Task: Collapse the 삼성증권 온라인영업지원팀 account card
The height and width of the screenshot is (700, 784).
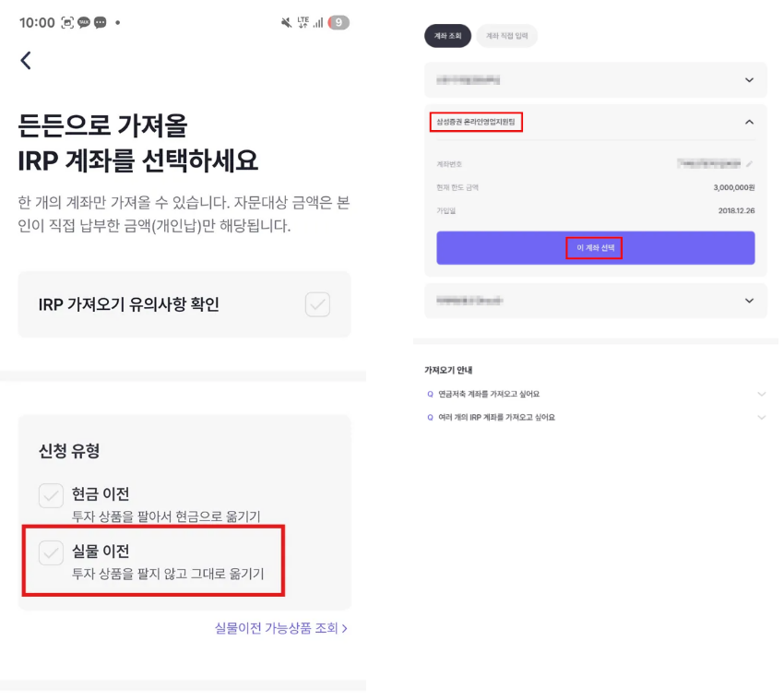Action: pos(749,122)
